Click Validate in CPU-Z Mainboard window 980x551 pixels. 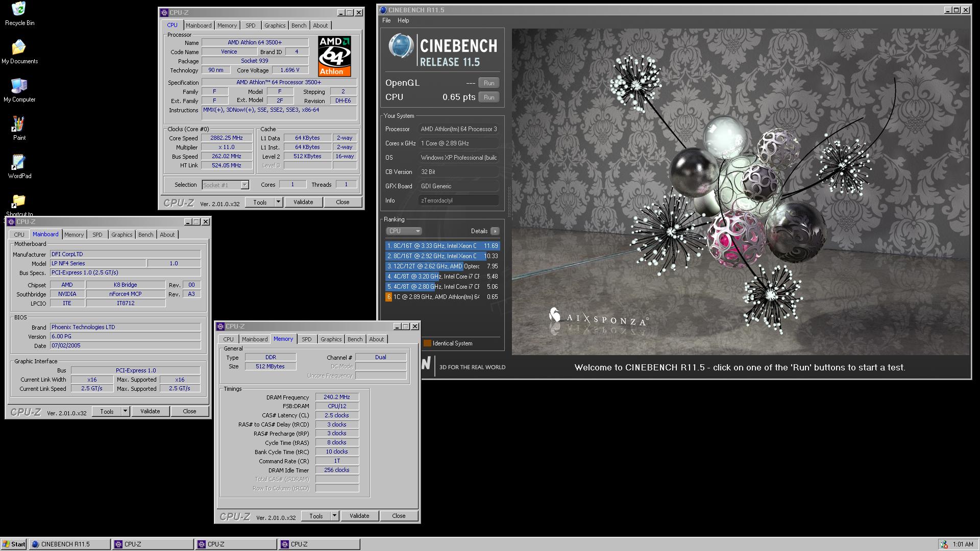(x=150, y=411)
